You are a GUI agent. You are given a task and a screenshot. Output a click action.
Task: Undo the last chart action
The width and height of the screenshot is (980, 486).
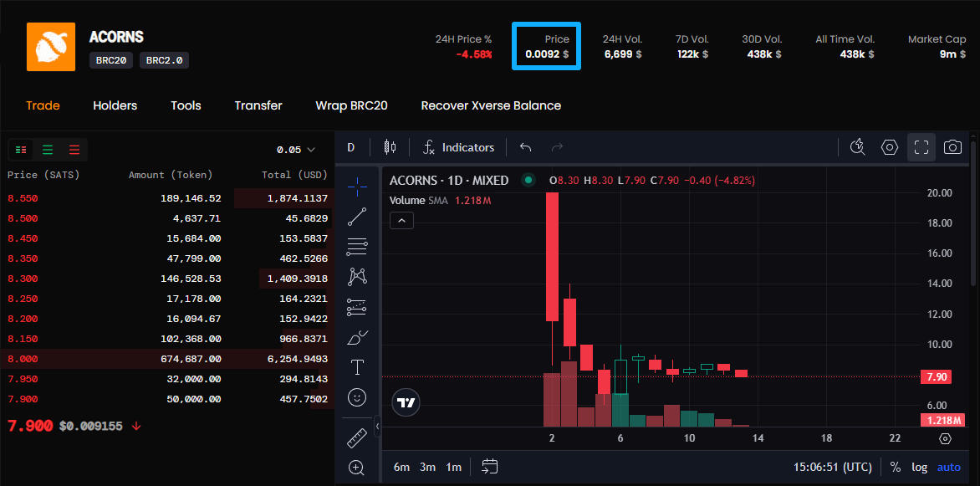point(526,147)
